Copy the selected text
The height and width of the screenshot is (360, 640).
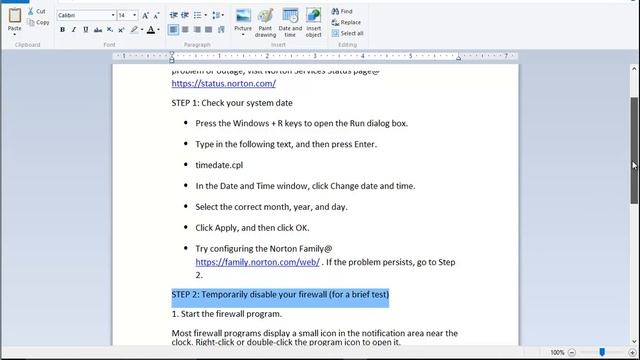point(38,22)
